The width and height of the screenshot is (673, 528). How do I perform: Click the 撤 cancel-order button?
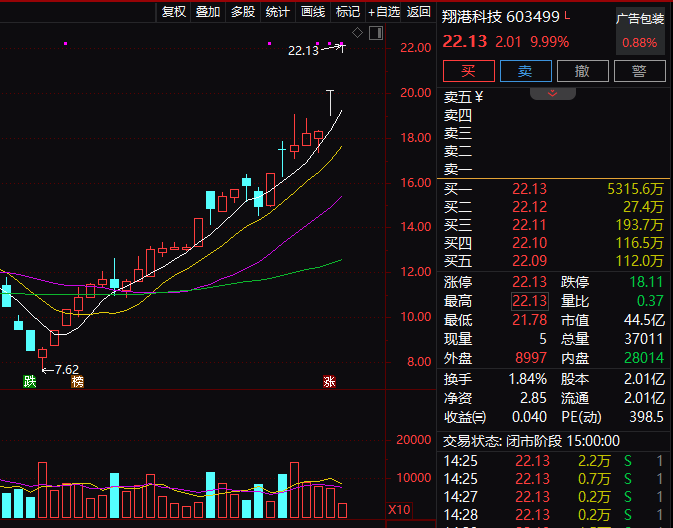[x=582, y=71]
